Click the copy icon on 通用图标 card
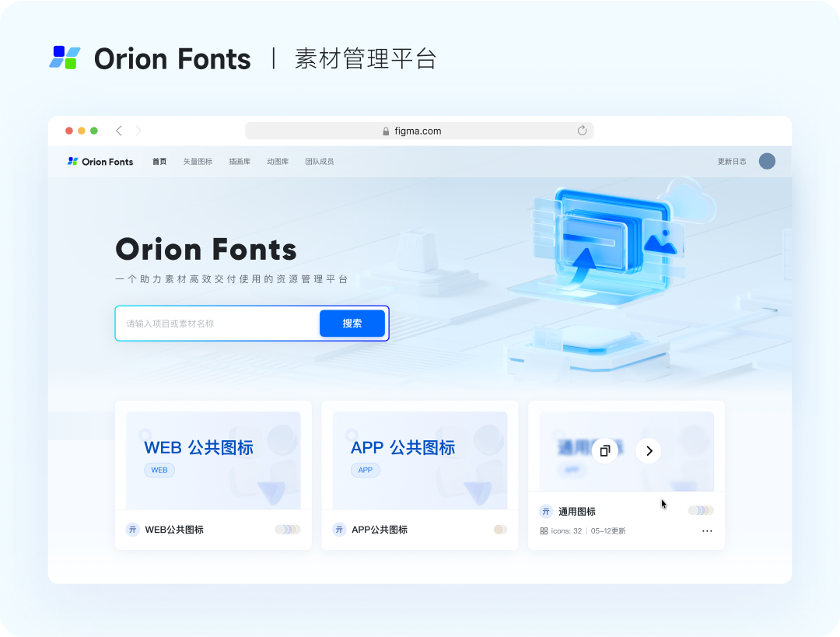 point(605,451)
